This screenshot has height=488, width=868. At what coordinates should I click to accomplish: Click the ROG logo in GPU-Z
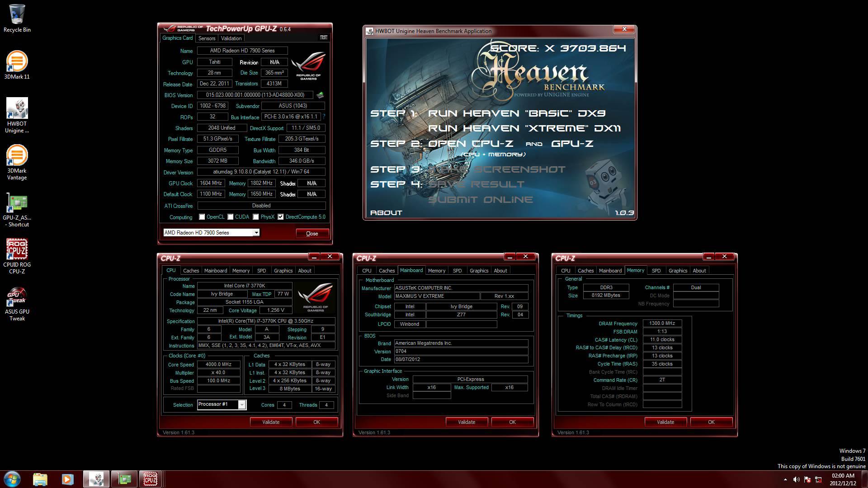[x=308, y=67]
